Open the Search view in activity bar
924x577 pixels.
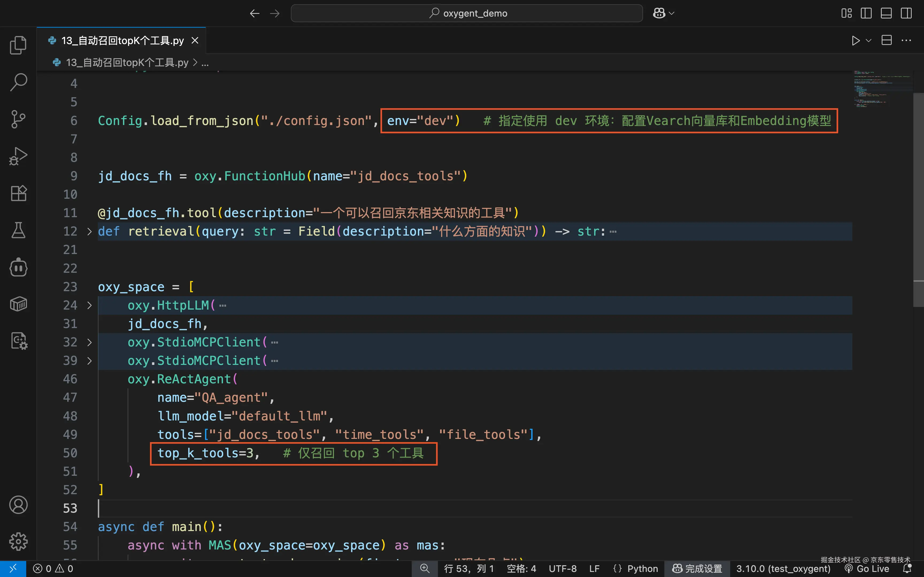coord(18,82)
